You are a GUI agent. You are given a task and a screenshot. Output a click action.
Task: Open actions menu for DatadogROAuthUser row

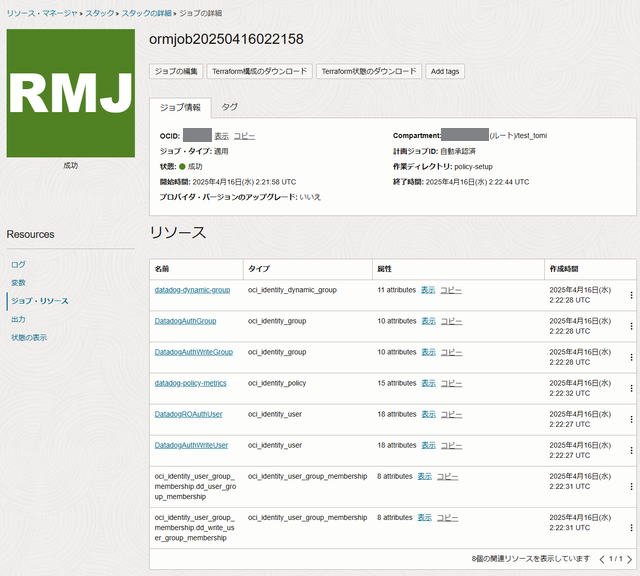(x=631, y=419)
